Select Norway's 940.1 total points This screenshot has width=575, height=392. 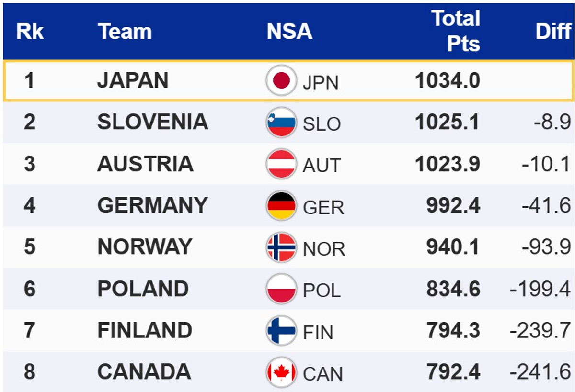[453, 247]
